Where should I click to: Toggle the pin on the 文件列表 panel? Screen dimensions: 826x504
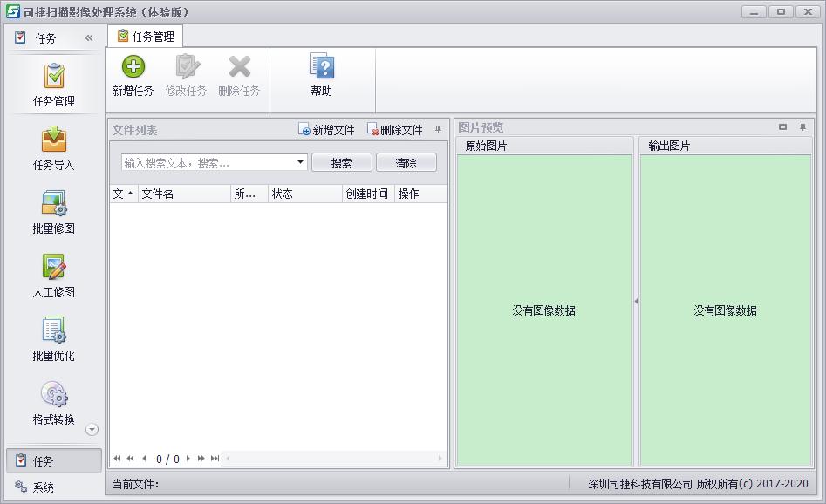[x=439, y=129]
